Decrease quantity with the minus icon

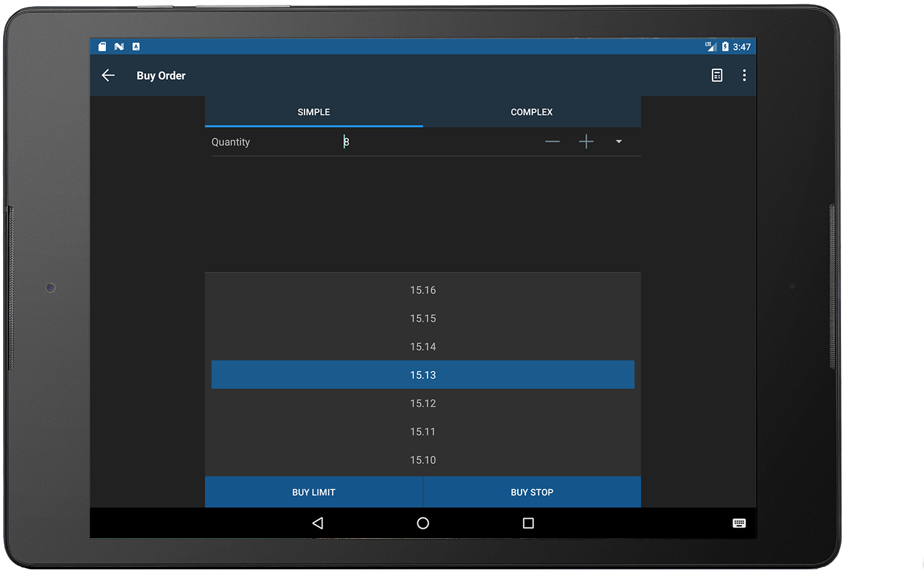(x=552, y=142)
